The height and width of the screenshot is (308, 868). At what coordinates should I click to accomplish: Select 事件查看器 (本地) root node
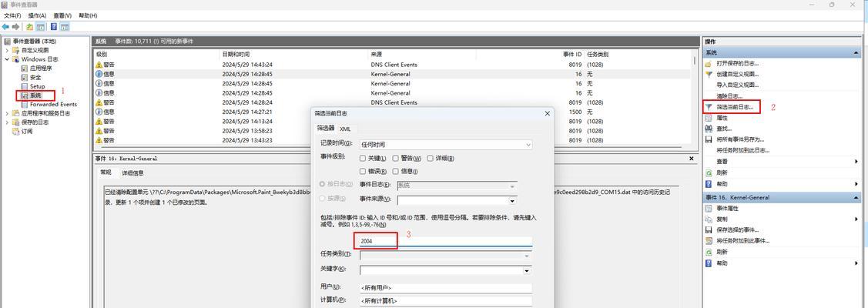pyautogui.click(x=35, y=42)
